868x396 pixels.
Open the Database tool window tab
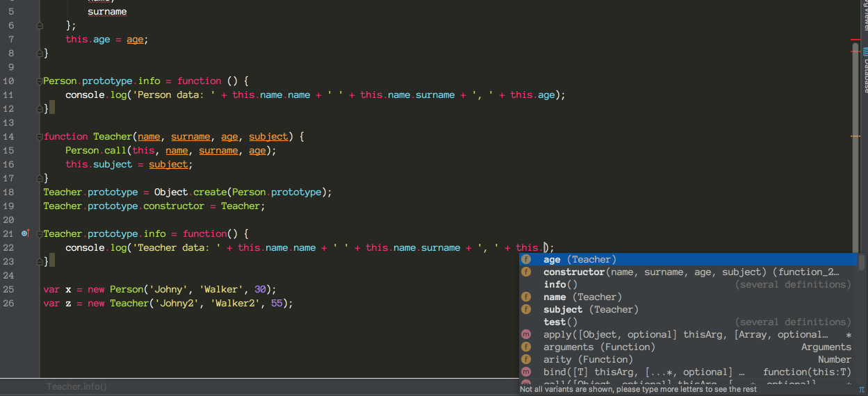pyautogui.click(x=865, y=69)
